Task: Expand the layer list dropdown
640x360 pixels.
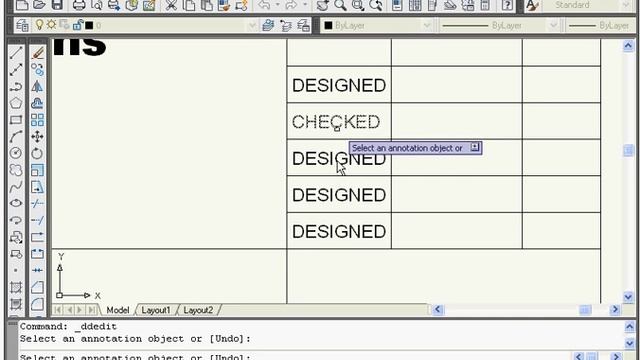Action: pos(252,26)
